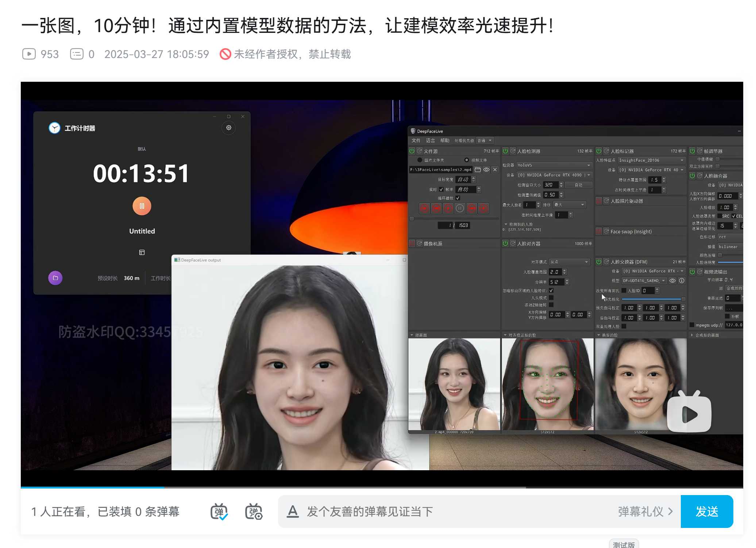756x548 pixels.
Task: Toggle the danmaku display icon below video
Action: [x=219, y=511]
